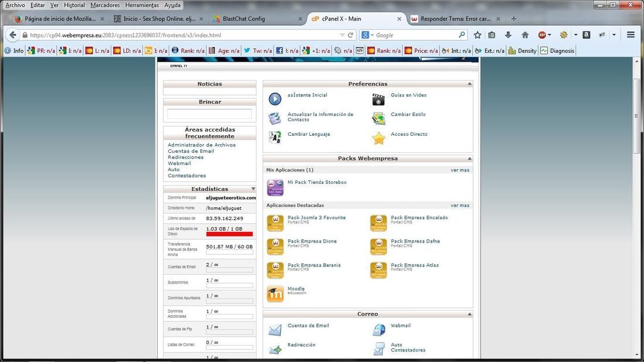Go to the browser home icon

[525, 35]
